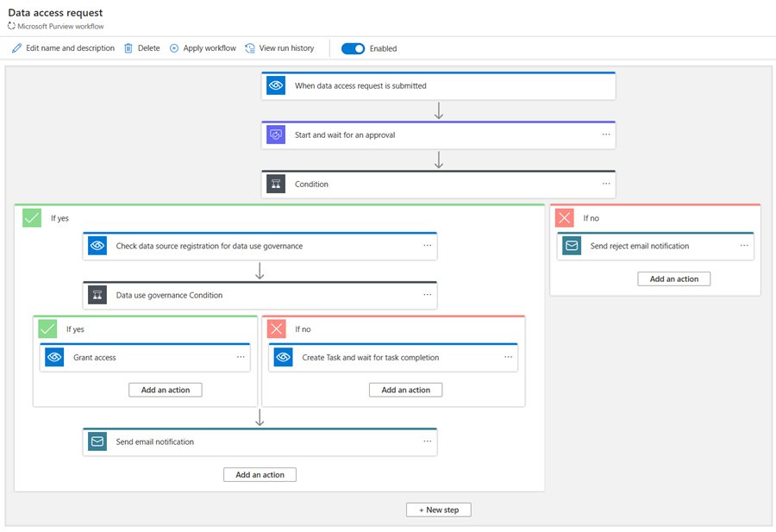Disable the workflow using the Enabled toggle

pos(354,49)
